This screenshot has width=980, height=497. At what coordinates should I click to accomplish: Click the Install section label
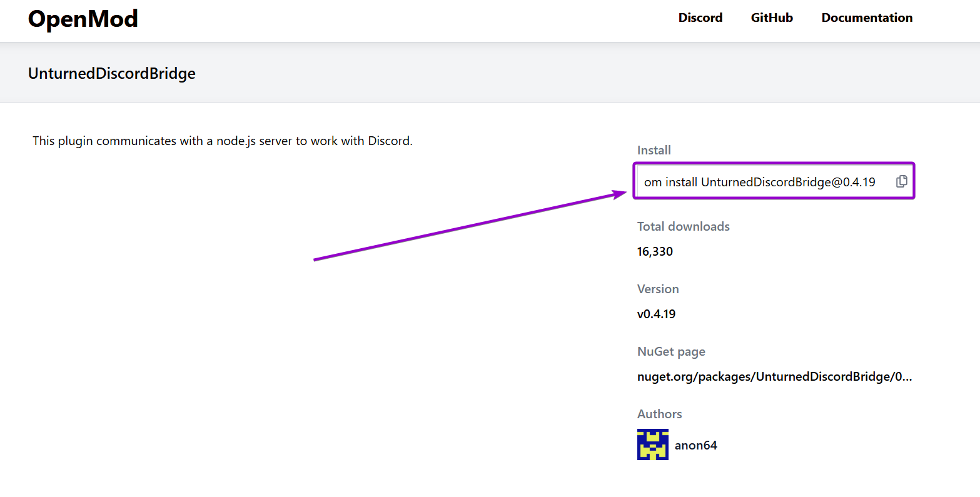click(654, 150)
